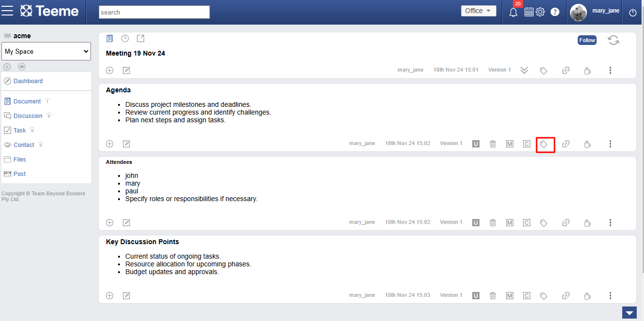This screenshot has width=644, height=321.
Task: Delete Key Discussion Points section
Action: 493,295
